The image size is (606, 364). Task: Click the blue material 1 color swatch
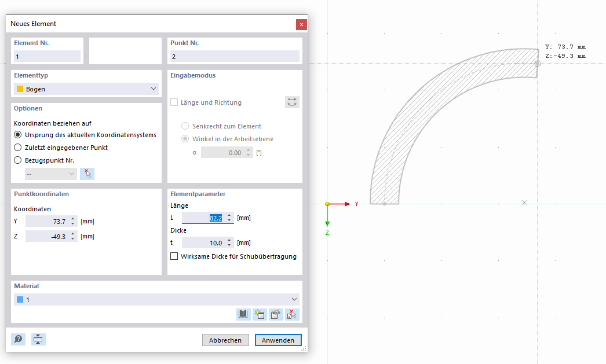click(20, 300)
